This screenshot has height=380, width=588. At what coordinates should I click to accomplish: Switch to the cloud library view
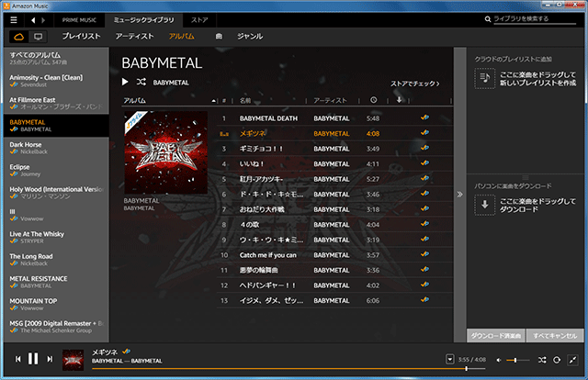[18, 37]
